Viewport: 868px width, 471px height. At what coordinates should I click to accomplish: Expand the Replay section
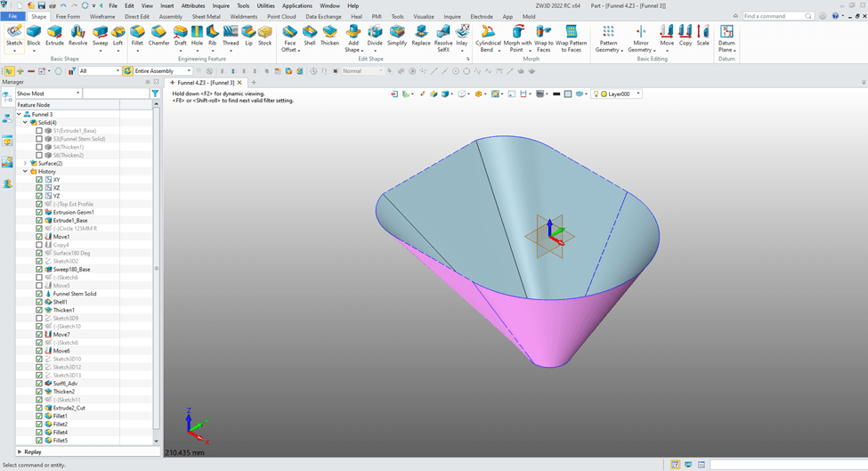click(x=20, y=452)
